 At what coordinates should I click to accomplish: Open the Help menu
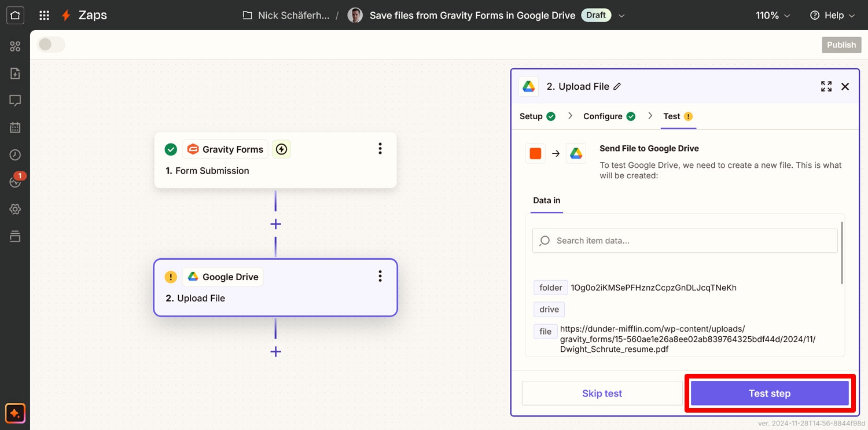coord(833,16)
